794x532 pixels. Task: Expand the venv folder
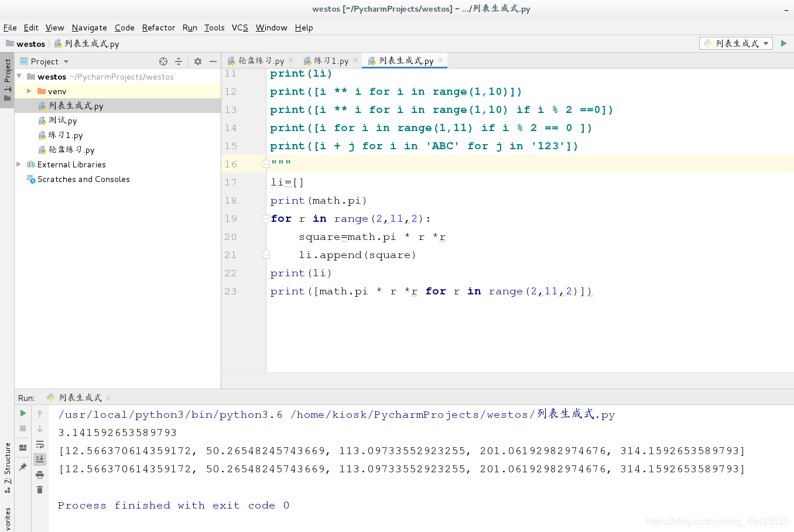point(29,91)
